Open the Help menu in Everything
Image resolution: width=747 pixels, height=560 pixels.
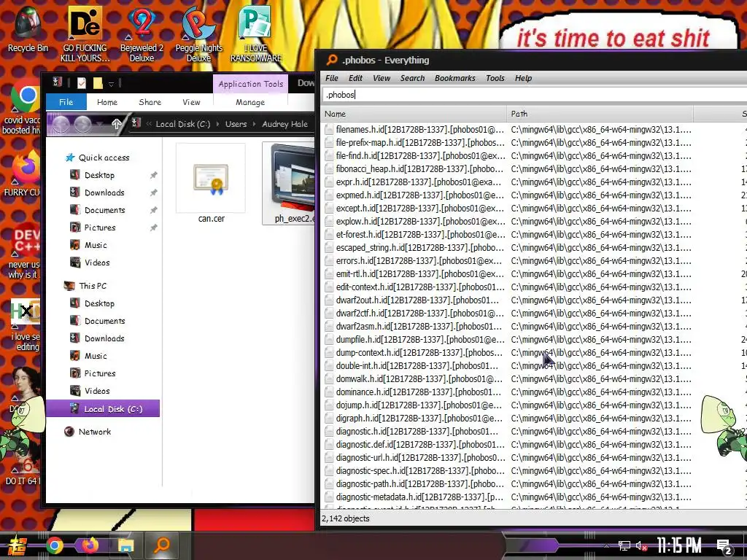click(x=523, y=78)
